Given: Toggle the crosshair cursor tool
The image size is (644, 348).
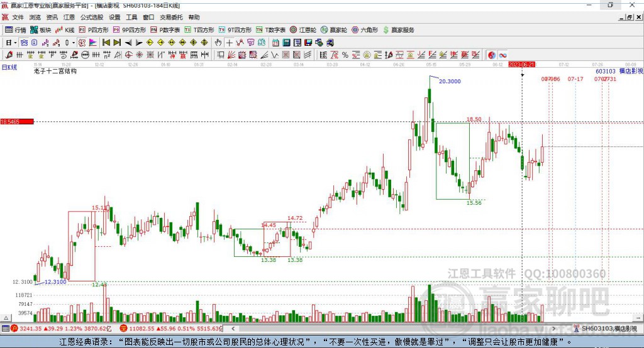Looking at the screenshot, I should click(x=229, y=43).
